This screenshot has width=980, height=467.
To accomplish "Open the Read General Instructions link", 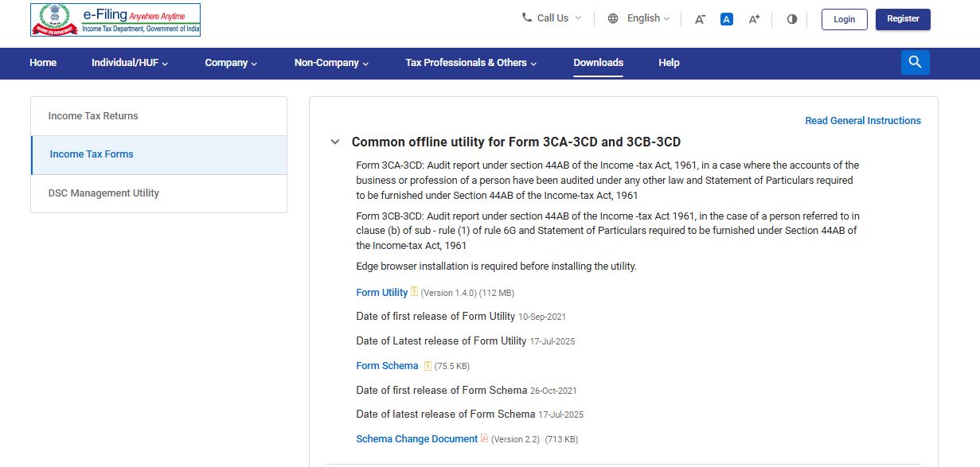I will pyautogui.click(x=862, y=121).
